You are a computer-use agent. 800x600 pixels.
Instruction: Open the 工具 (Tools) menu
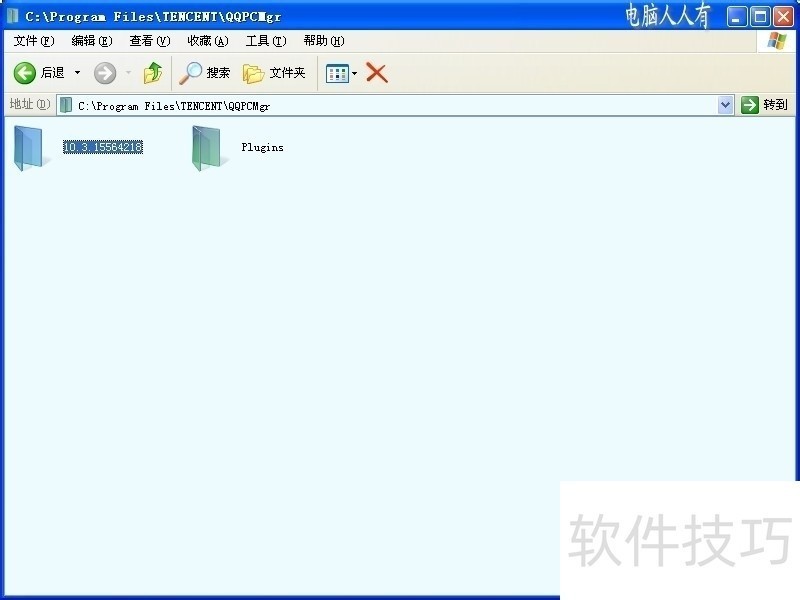[x=264, y=41]
